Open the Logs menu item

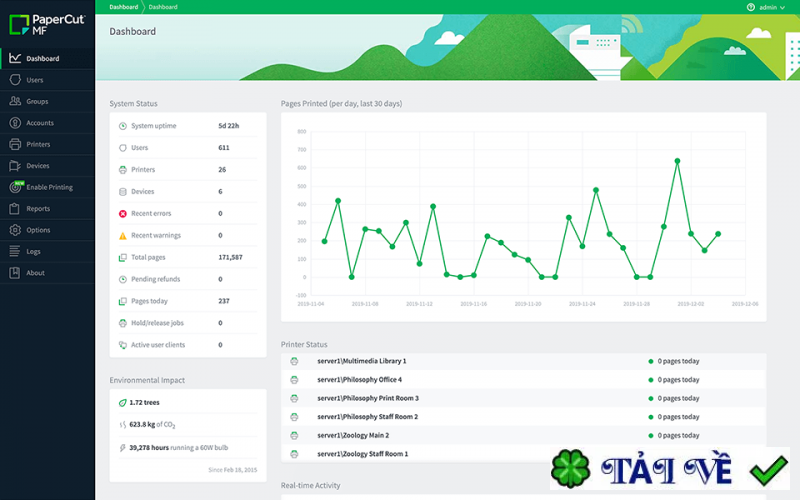click(34, 252)
